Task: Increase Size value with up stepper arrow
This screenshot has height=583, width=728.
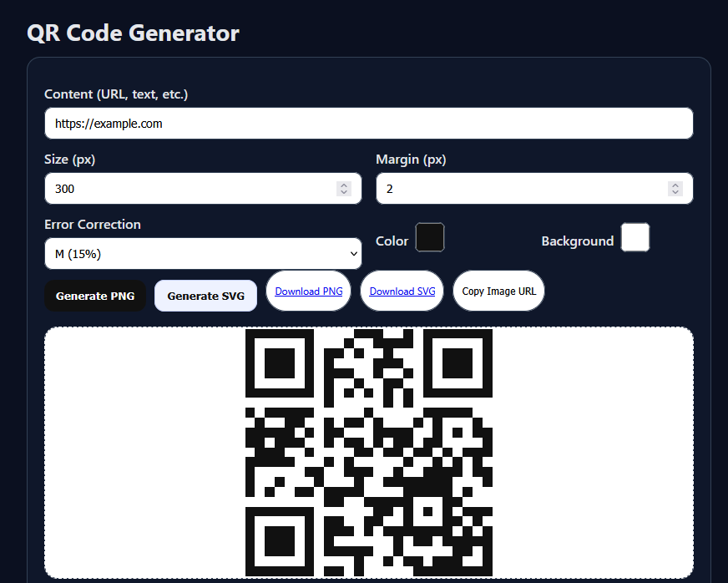Action: point(344,185)
